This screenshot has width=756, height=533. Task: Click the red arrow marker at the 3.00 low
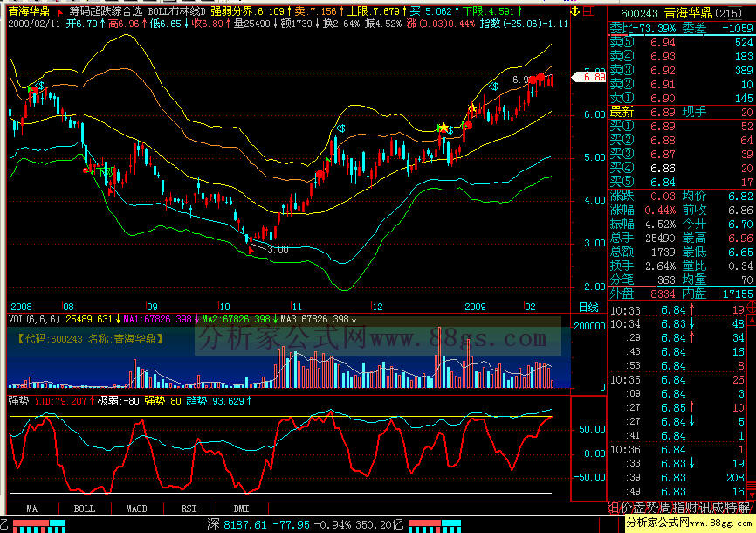251,250
